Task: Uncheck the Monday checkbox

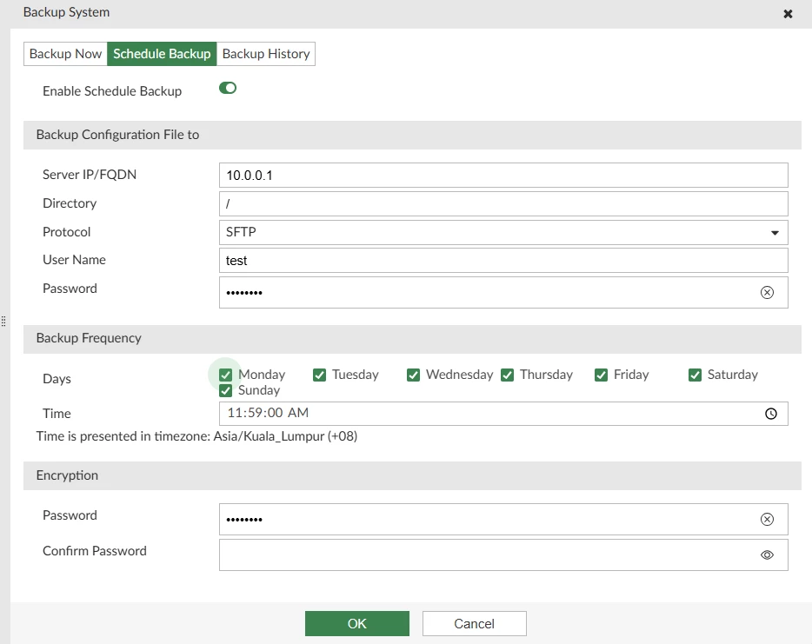Action: [x=225, y=375]
